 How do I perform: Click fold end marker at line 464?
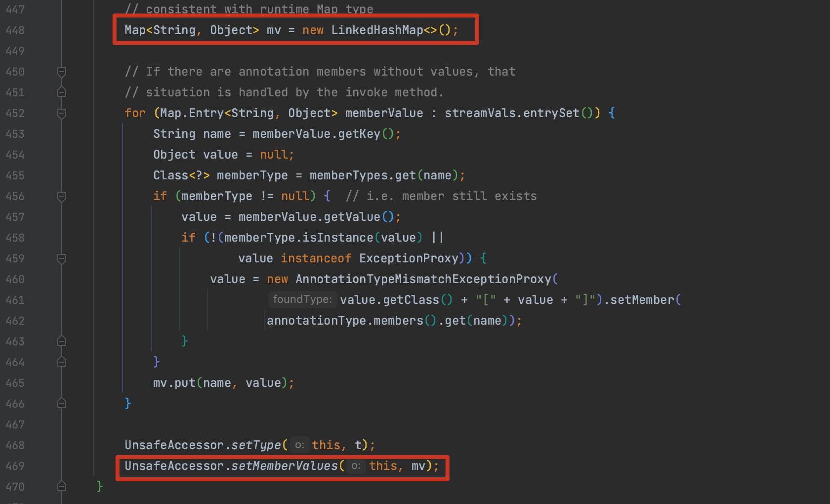tap(62, 362)
